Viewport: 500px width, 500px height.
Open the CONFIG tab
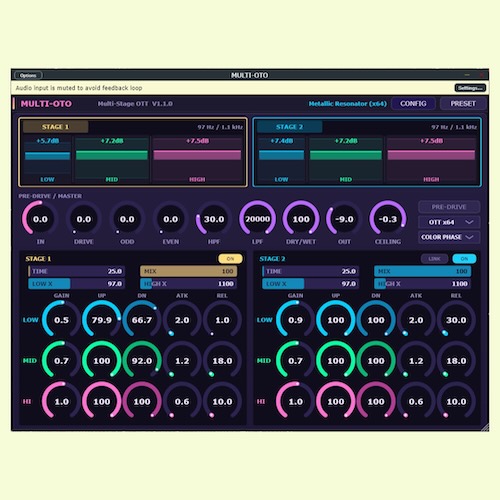tap(413, 104)
